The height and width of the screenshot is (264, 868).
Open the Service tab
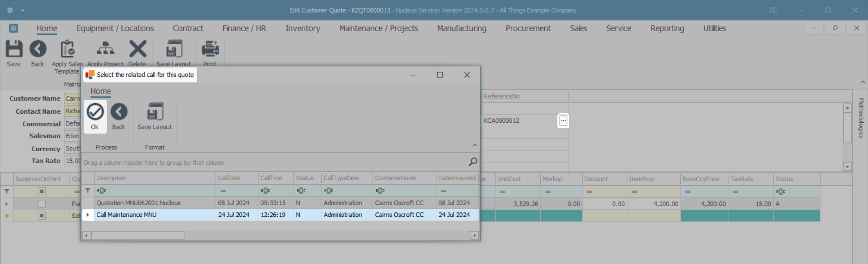[x=618, y=28]
